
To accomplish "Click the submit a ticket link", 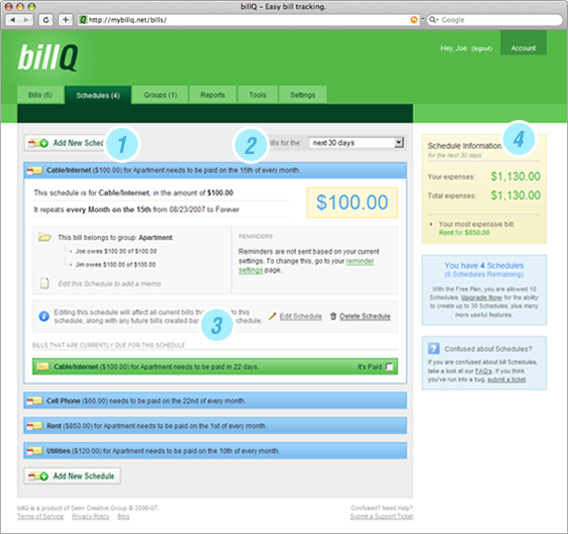I will (506, 379).
